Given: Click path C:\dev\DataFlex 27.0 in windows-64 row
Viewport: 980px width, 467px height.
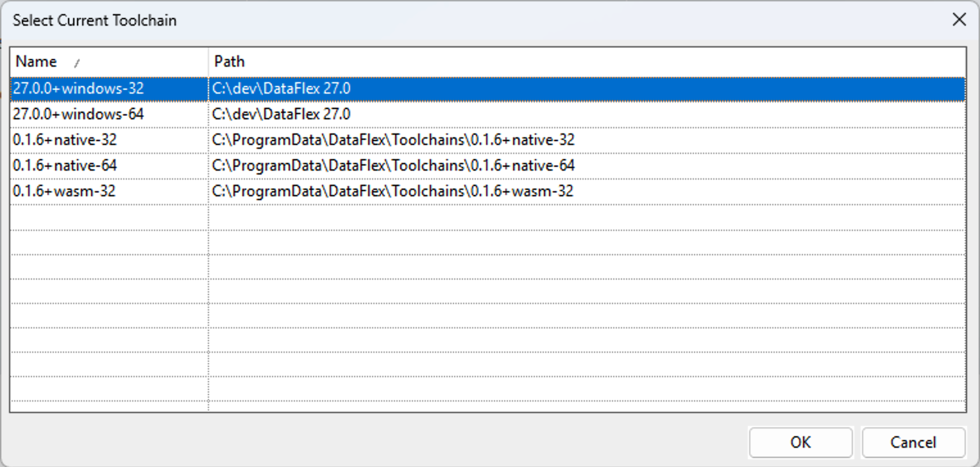Looking at the screenshot, I should coord(282,114).
